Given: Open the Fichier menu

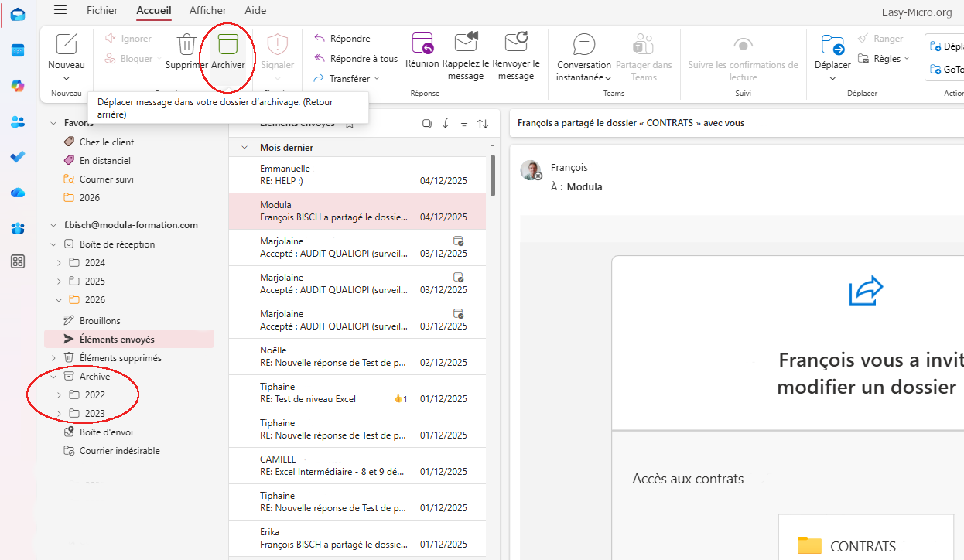Looking at the screenshot, I should [x=102, y=11].
